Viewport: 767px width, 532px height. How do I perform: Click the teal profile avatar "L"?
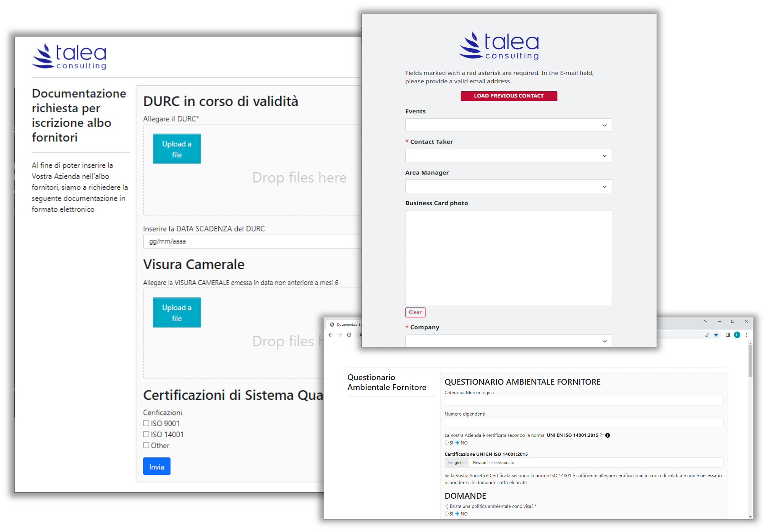[737, 335]
